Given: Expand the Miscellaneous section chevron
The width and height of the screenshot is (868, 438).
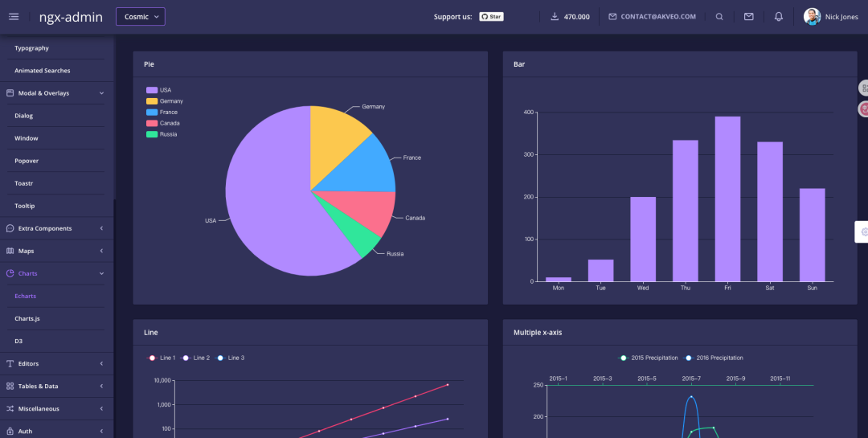Looking at the screenshot, I should (x=101, y=408).
